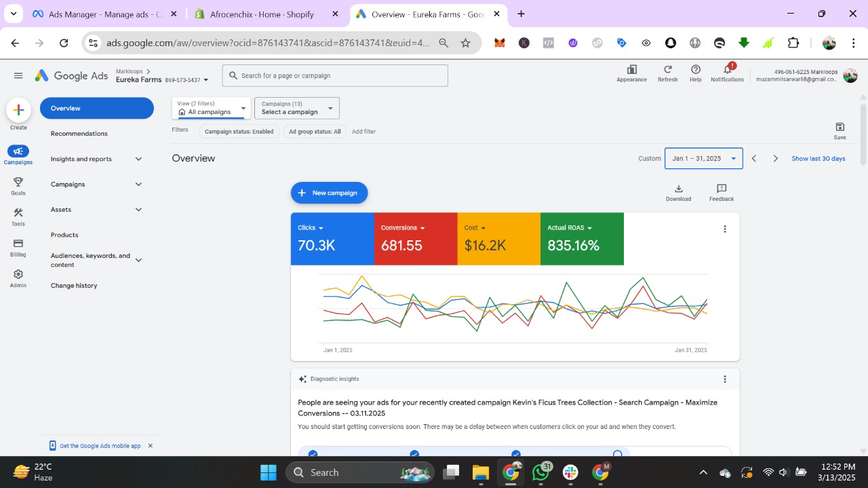Open Notifications bell icon
The height and width of the screenshot is (488, 868).
(x=727, y=73)
